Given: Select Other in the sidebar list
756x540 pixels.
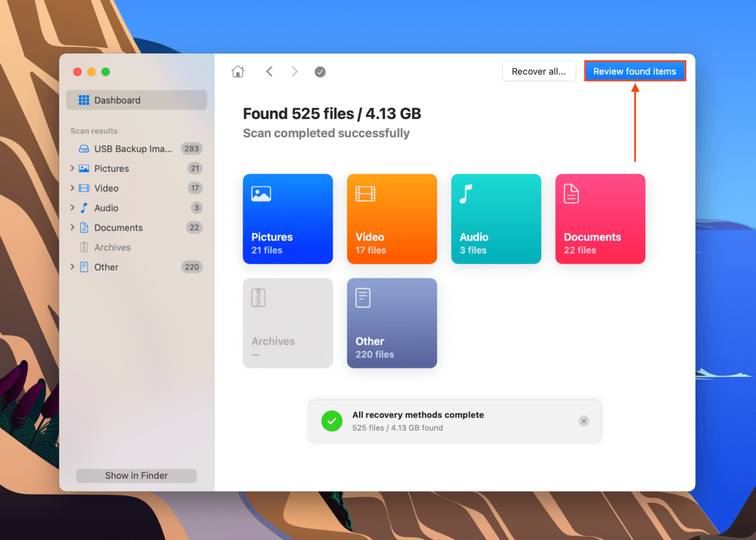Looking at the screenshot, I should click(x=136, y=267).
